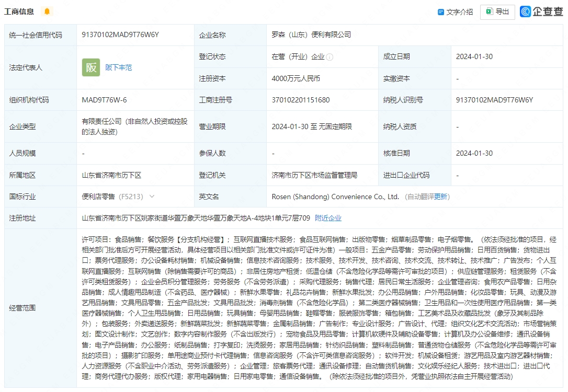Open legal representative 阪下丰范 link

[x=118, y=68]
